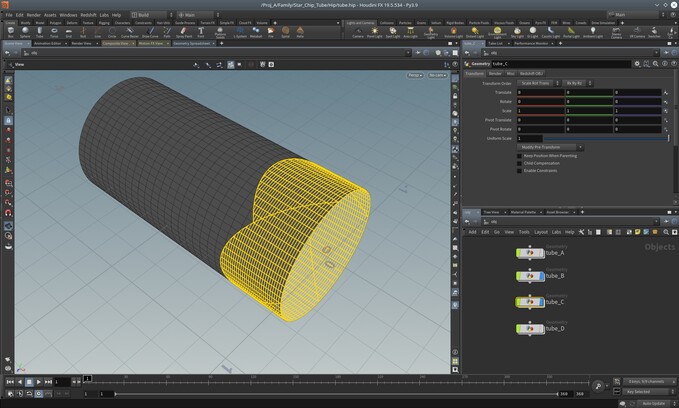Image resolution: width=679 pixels, height=408 pixels.
Task: Click the node name field tube_C
Action: click(560, 64)
